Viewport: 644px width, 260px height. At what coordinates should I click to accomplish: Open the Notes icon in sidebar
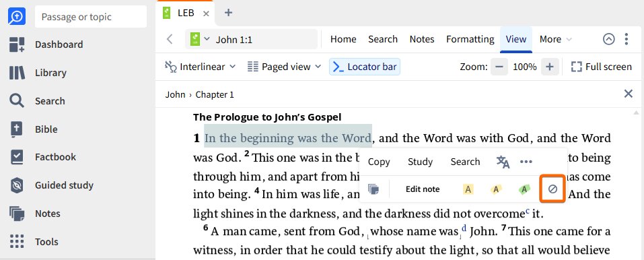[x=17, y=214]
